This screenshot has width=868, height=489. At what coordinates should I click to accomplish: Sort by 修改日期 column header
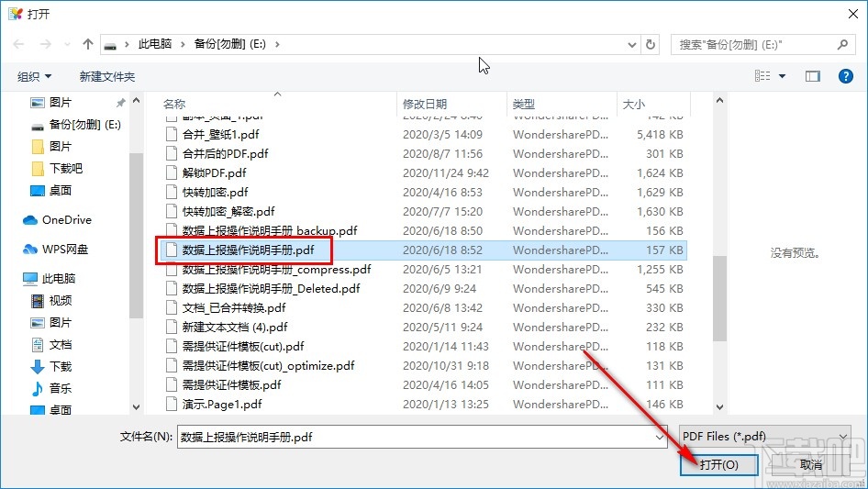tap(425, 104)
